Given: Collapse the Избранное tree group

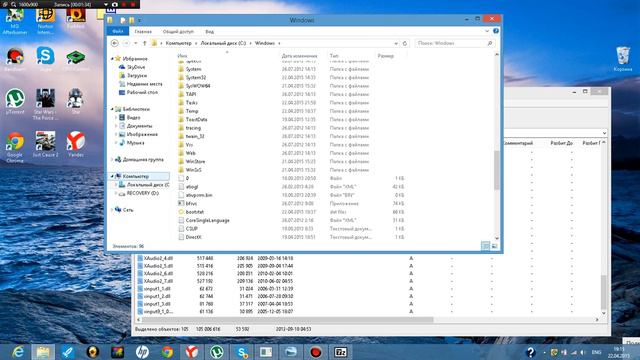Looking at the screenshot, I should click(112, 59).
